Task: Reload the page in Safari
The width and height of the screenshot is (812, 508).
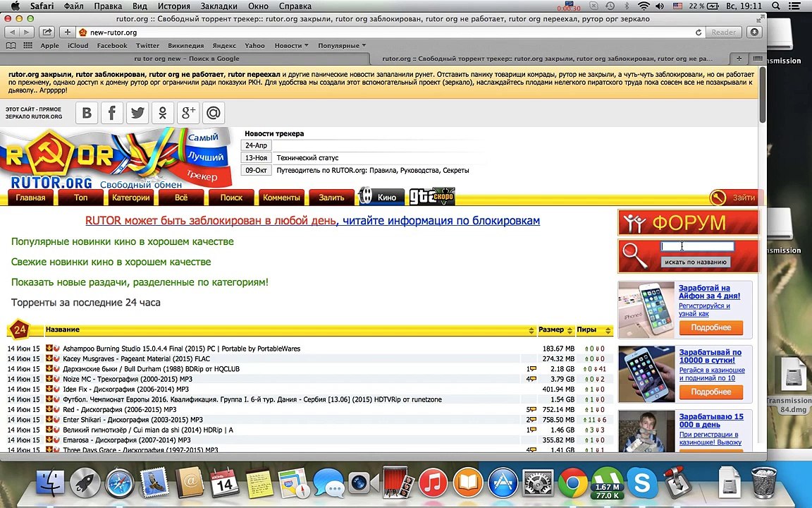Action: click(x=698, y=32)
